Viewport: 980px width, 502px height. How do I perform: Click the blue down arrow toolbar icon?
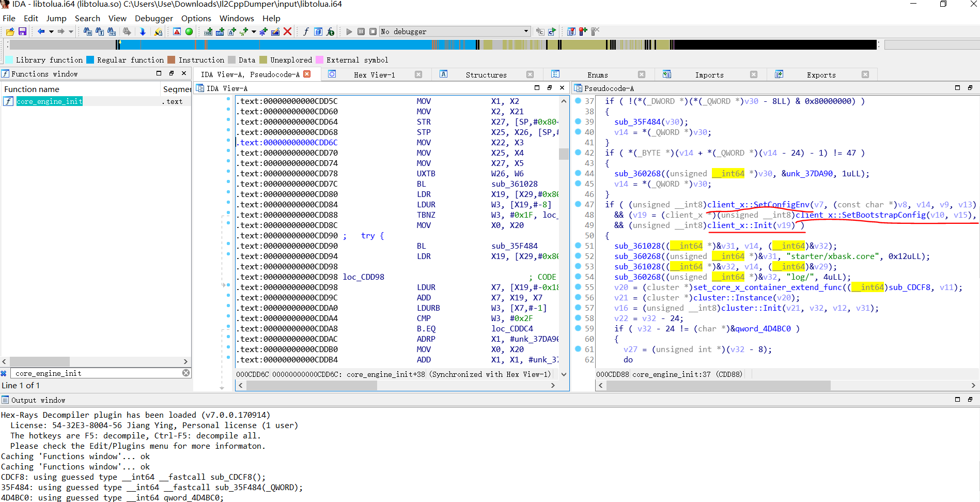coord(143,32)
